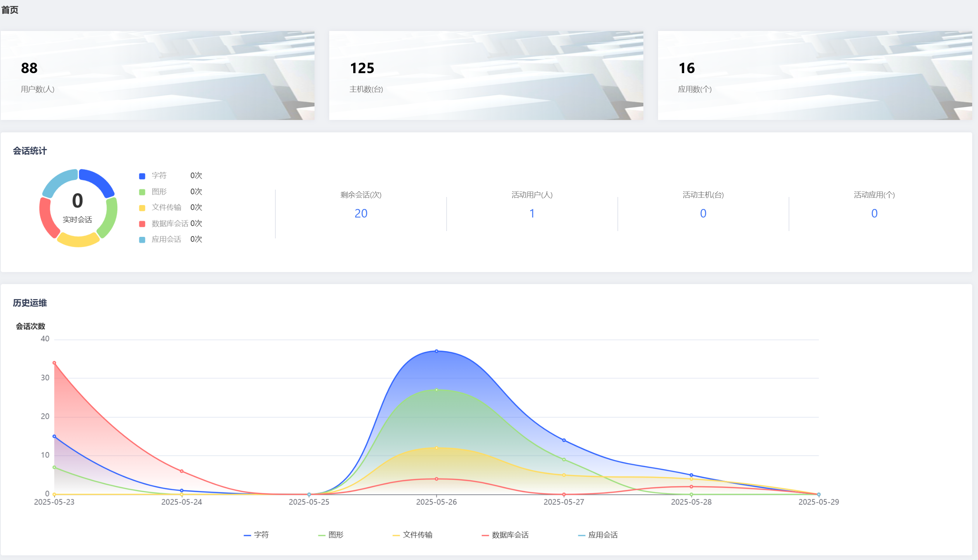Screen dimensions: 978x560
Task: Click the 活动应用(个) value 0
Action: 875,213
